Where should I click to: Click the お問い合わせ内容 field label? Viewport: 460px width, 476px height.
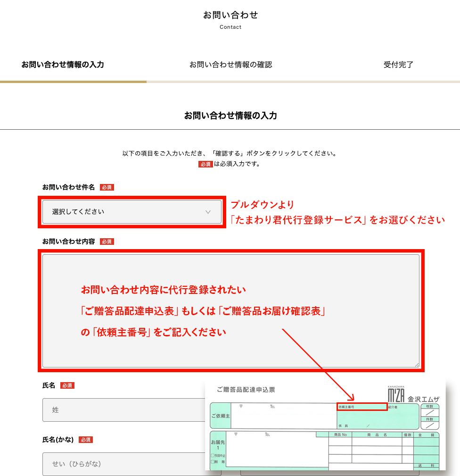68,242
